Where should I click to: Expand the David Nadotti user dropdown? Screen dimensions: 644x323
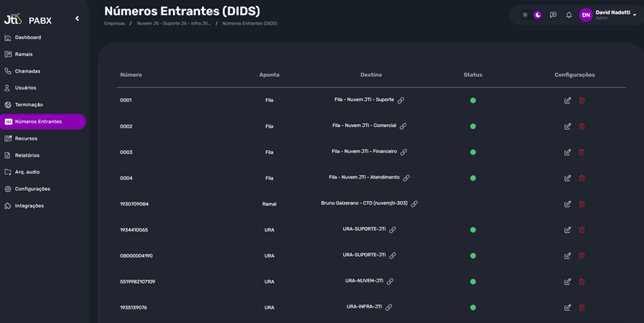635,15
